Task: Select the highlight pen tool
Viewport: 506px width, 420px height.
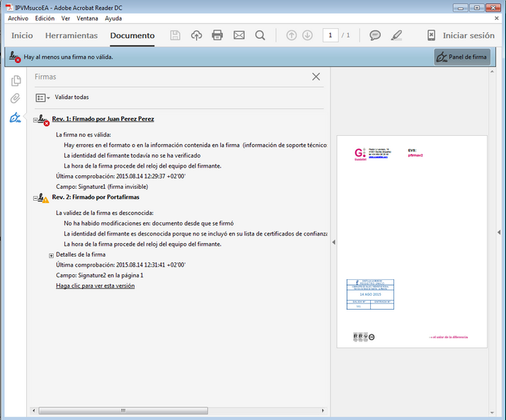Action: (x=396, y=35)
